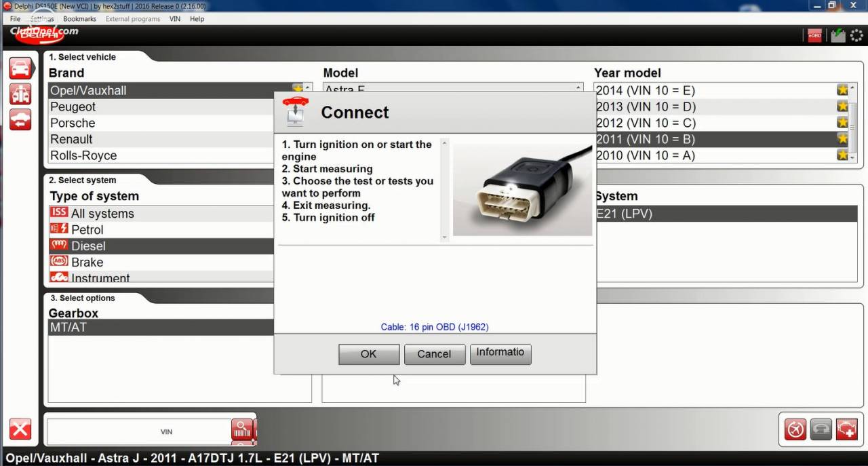The height and width of the screenshot is (466, 868).
Task: Open the Help menu
Action: pos(197,19)
